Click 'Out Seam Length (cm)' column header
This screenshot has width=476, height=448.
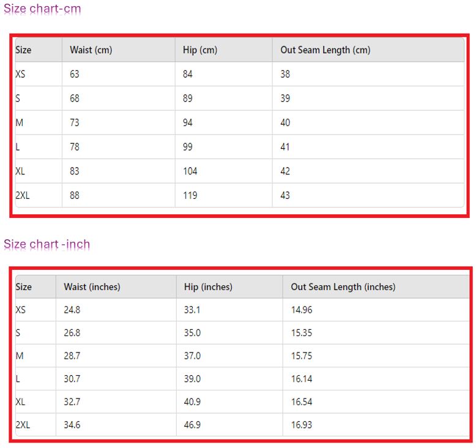[x=325, y=50]
